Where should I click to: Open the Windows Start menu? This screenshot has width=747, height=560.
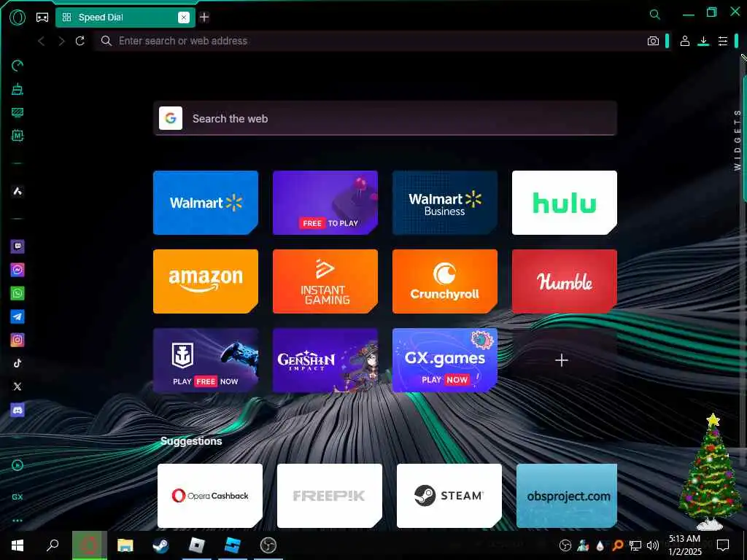point(18,545)
